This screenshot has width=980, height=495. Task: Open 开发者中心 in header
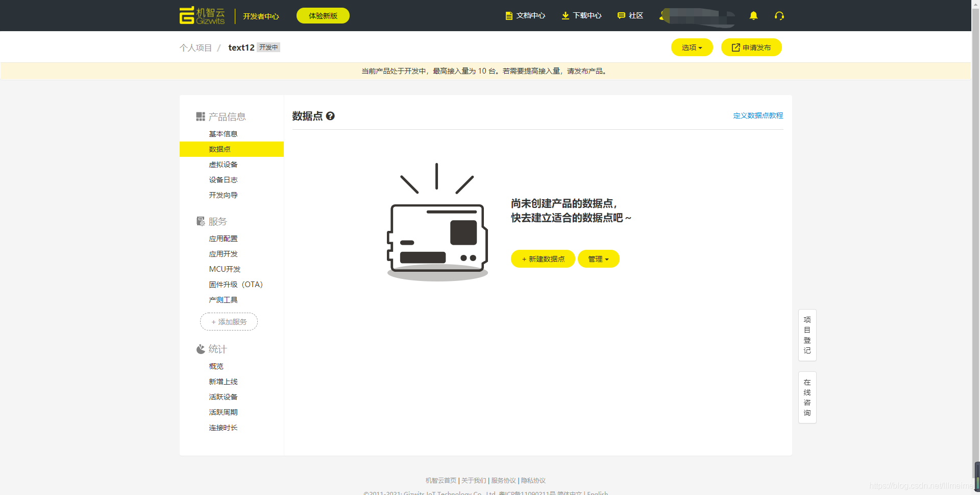point(261,16)
